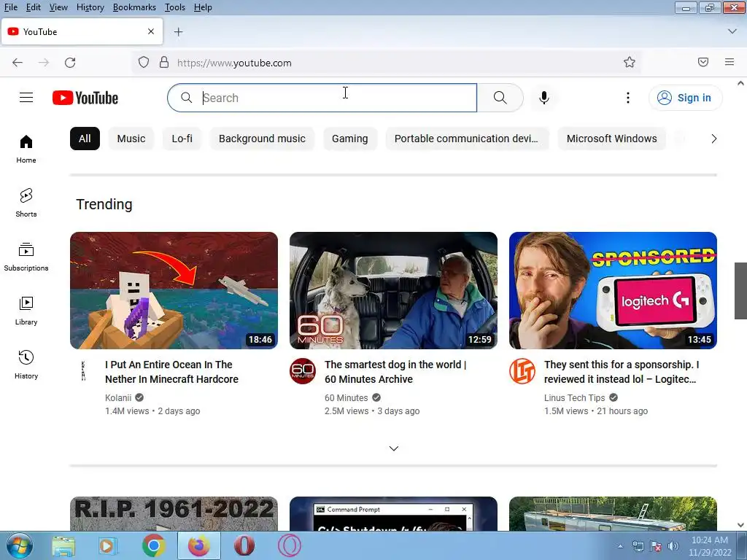Open Subscriptions in sidebar
The image size is (747, 560).
click(x=26, y=257)
